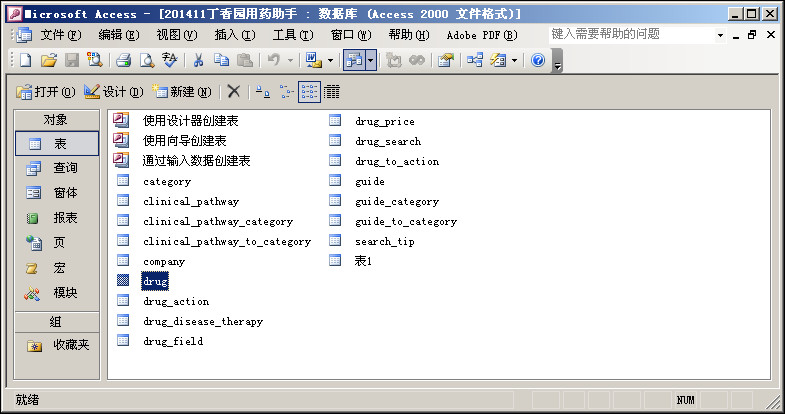Expand the New Object dropdown arrow

coord(514,61)
